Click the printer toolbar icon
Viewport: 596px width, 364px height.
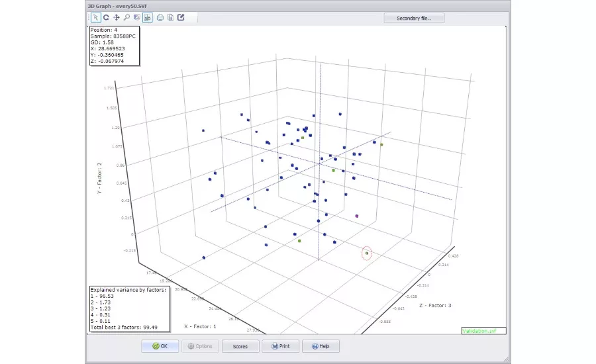[x=160, y=17]
